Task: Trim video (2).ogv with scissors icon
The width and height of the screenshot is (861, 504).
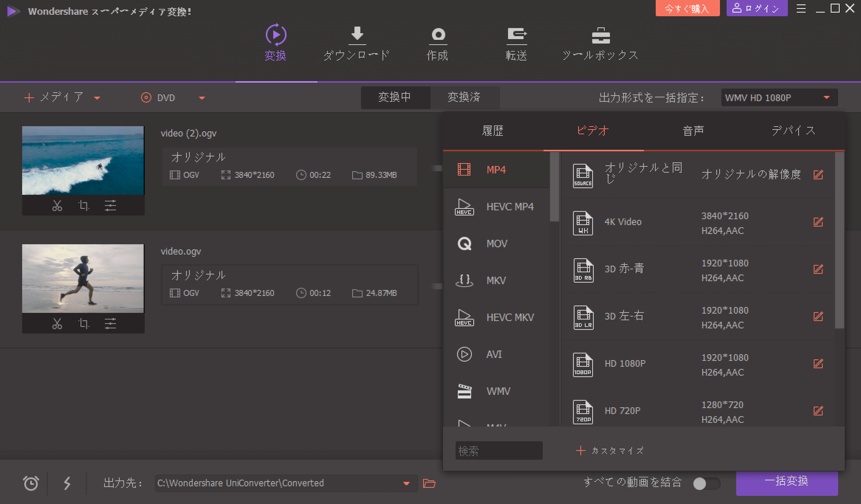Action: click(x=57, y=206)
